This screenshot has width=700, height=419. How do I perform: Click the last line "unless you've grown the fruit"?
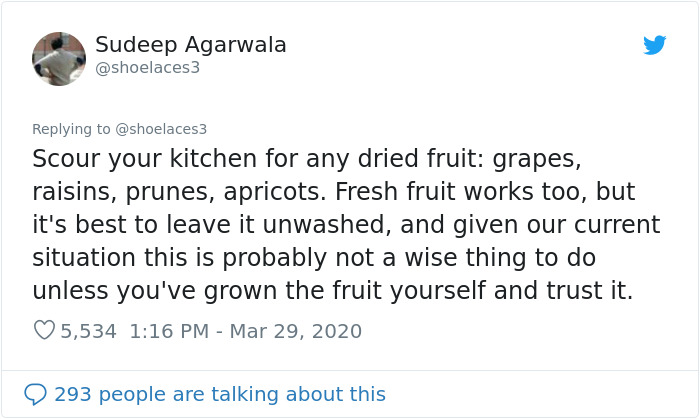click(332, 291)
